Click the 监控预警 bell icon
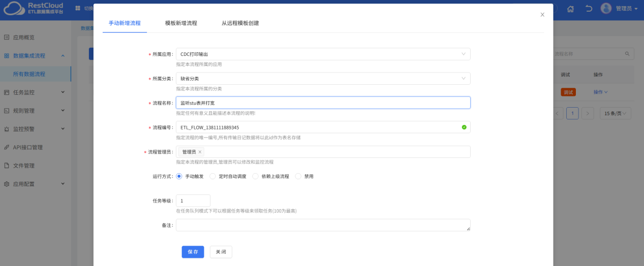The height and width of the screenshot is (266, 644). pos(7,129)
